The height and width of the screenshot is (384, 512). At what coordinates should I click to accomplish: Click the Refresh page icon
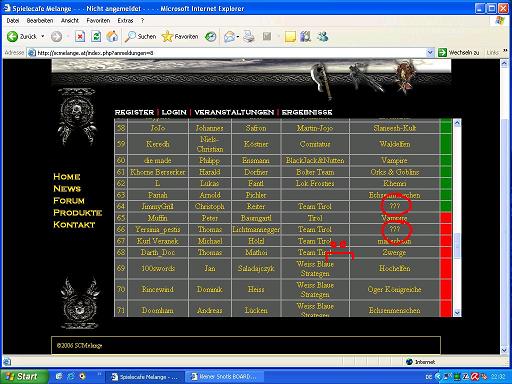pos(96,36)
